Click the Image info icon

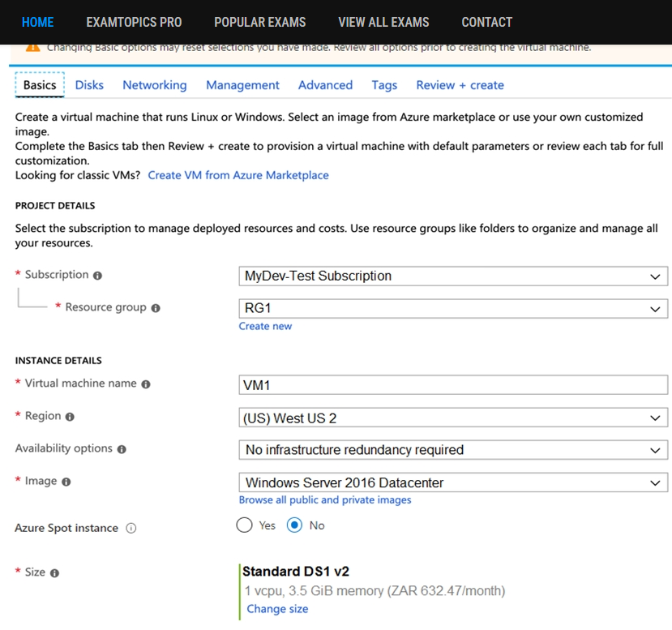click(x=66, y=482)
